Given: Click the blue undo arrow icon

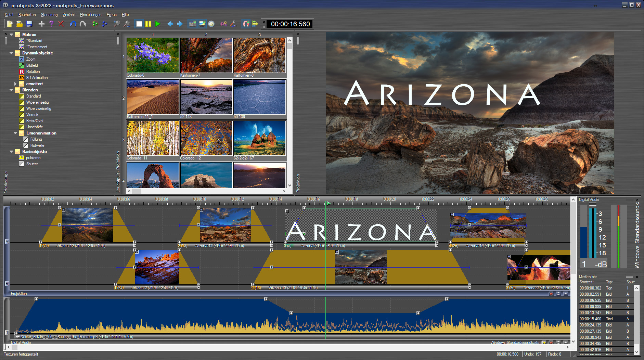Looking at the screenshot, I should tap(73, 24).
